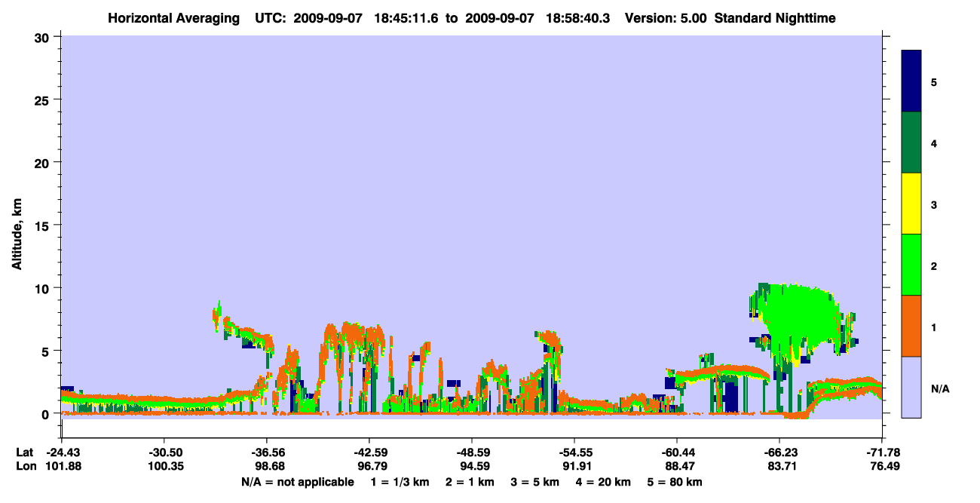Image resolution: width=980 pixels, height=503 pixels.
Task: Click the legend entry '3 = 5 km'
Action: [x=535, y=482]
